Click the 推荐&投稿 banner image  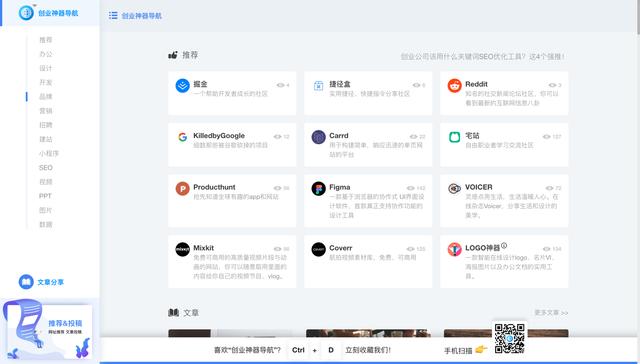(x=47, y=329)
